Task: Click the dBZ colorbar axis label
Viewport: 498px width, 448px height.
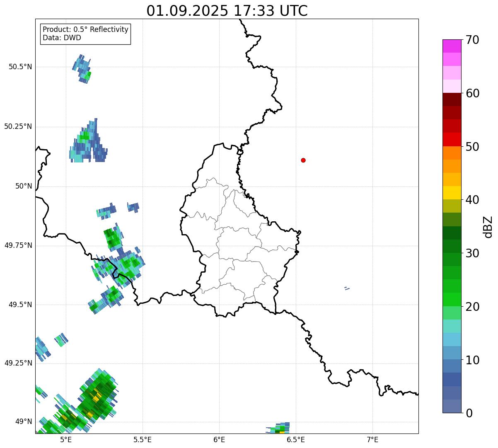Action: coord(488,227)
